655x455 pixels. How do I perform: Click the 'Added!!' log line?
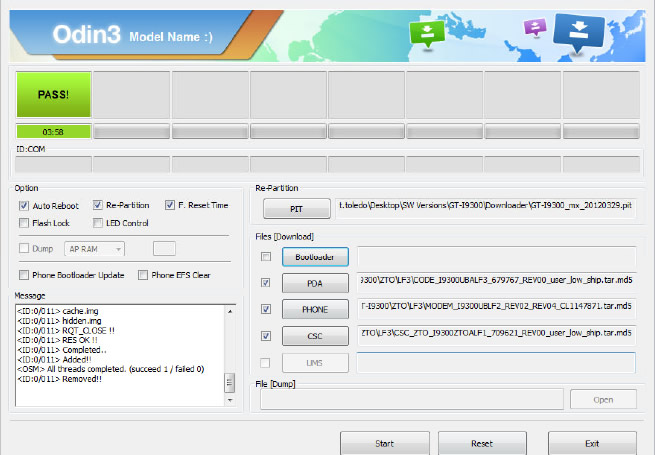54,359
